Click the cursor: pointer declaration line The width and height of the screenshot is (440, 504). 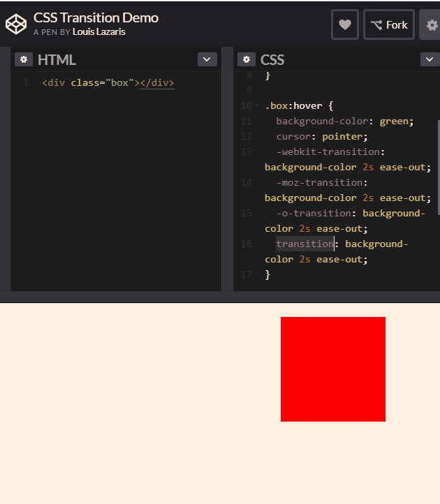(x=321, y=136)
